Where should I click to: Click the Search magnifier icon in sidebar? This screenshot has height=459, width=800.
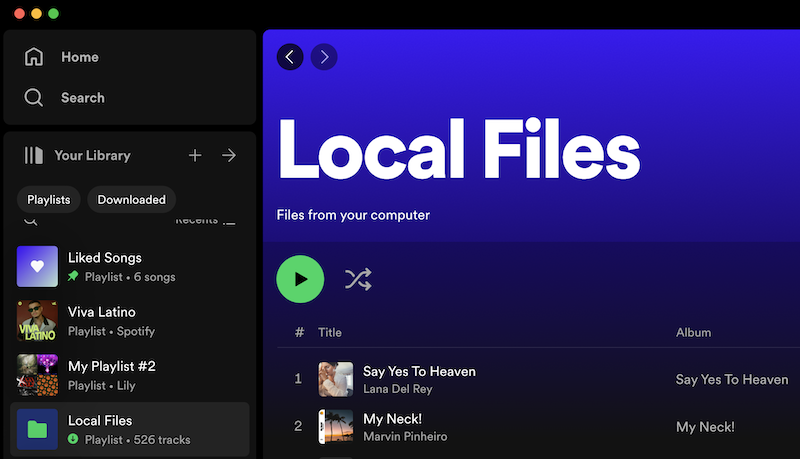[x=34, y=97]
